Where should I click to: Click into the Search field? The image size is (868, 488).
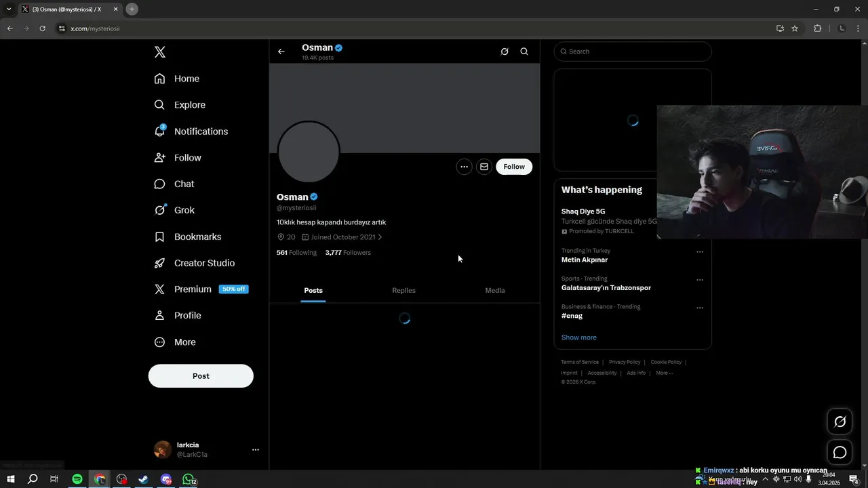(633, 52)
